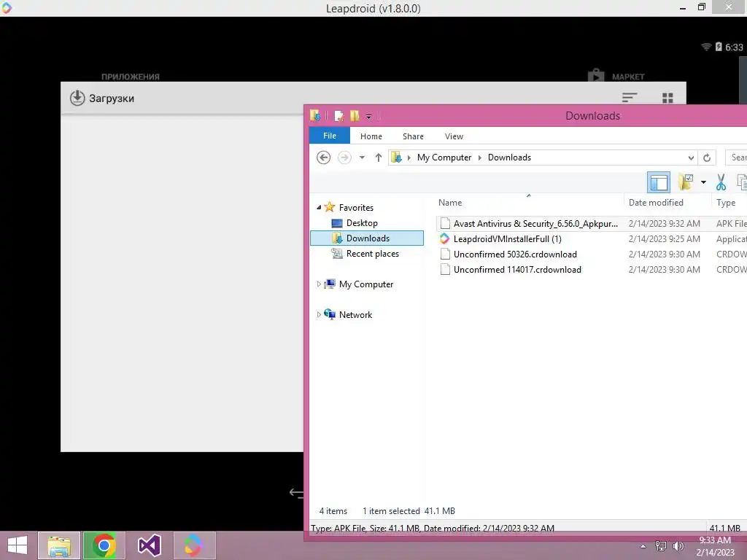Open Visual Studio from the taskbar
Screen dimensions: 747x560
pyautogui.click(x=149, y=545)
